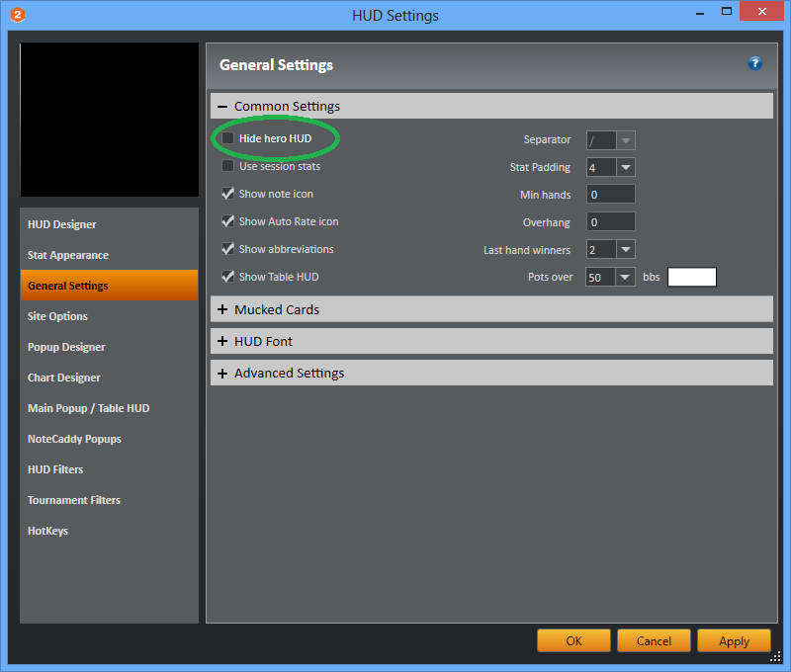Open the blue help question mark icon
Image resolution: width=791 pixels, height=672 pixels.
(x=754, y=63)
